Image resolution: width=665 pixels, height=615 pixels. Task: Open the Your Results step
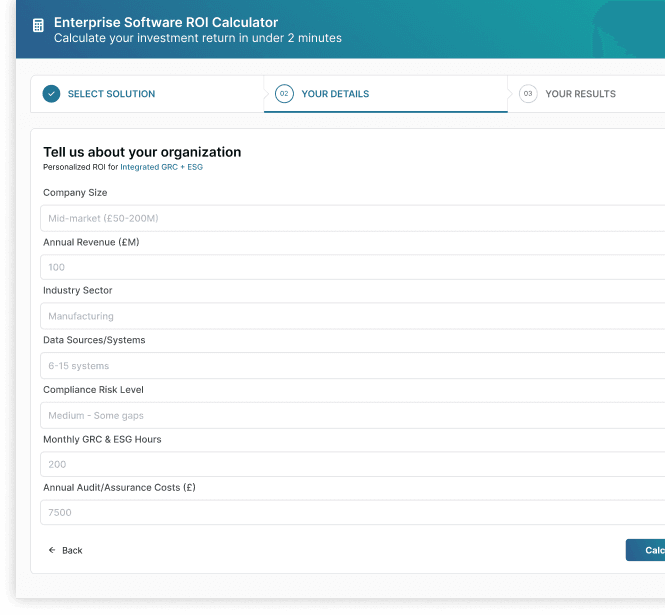pyautogui.click(x=580, y=94)
